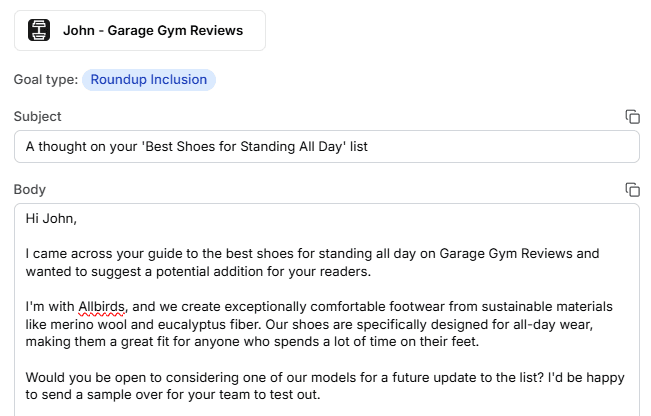Click the Subject field label

37,117
